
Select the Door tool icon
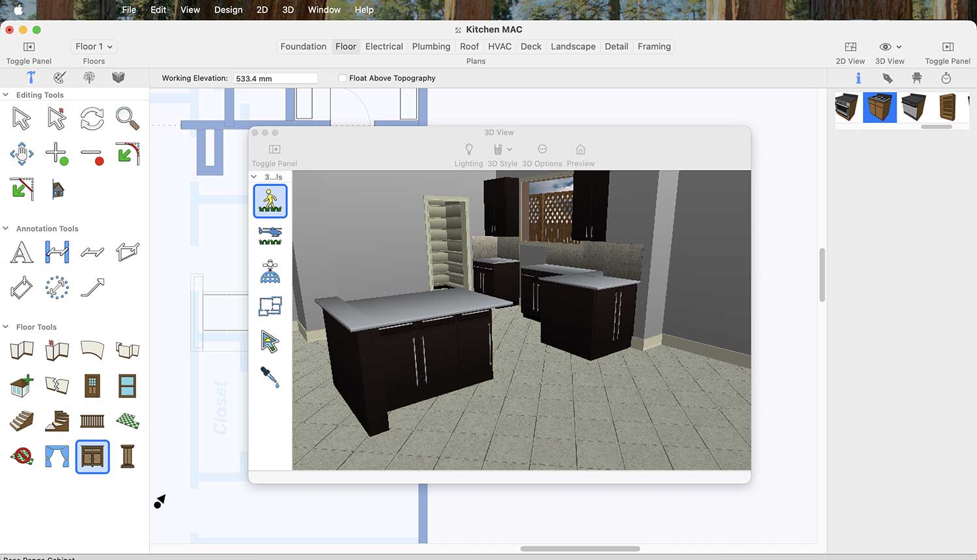click(x=92, y=386)
